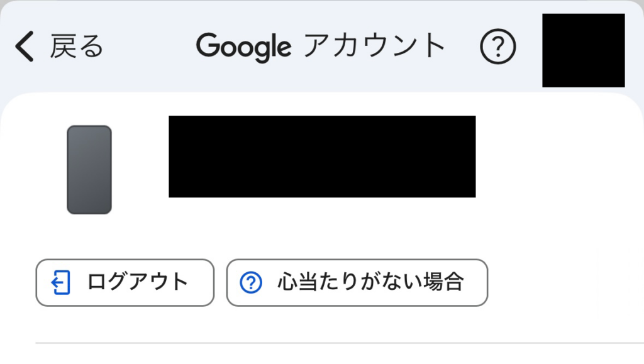Click header gap between help icon and avatar
644x364 pixels.
coord(529,47)
